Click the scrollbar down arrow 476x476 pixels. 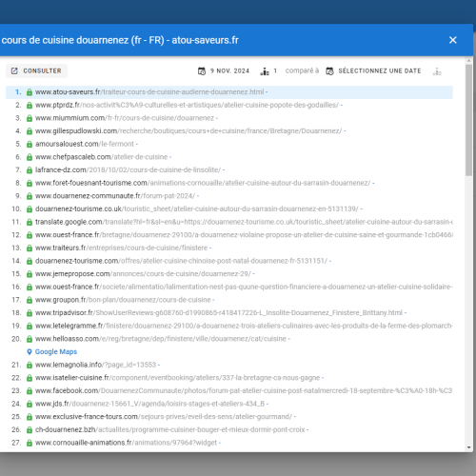(x=469, y=447)
